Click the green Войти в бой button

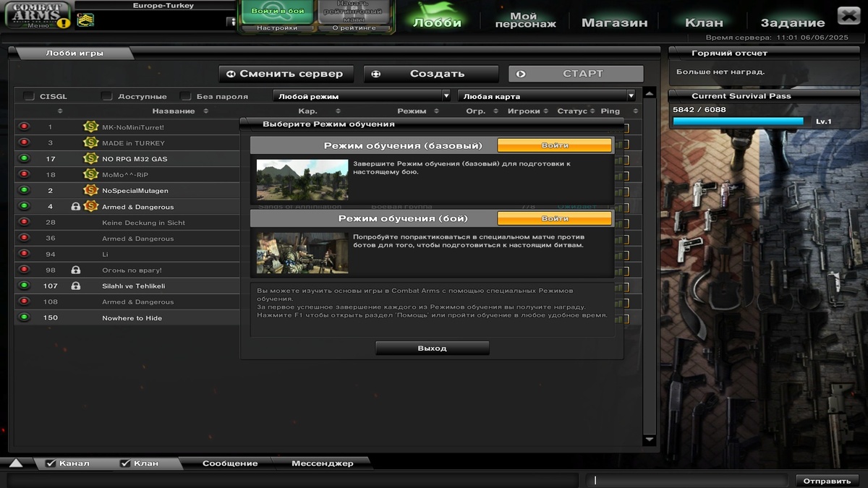tap(277, 12)
